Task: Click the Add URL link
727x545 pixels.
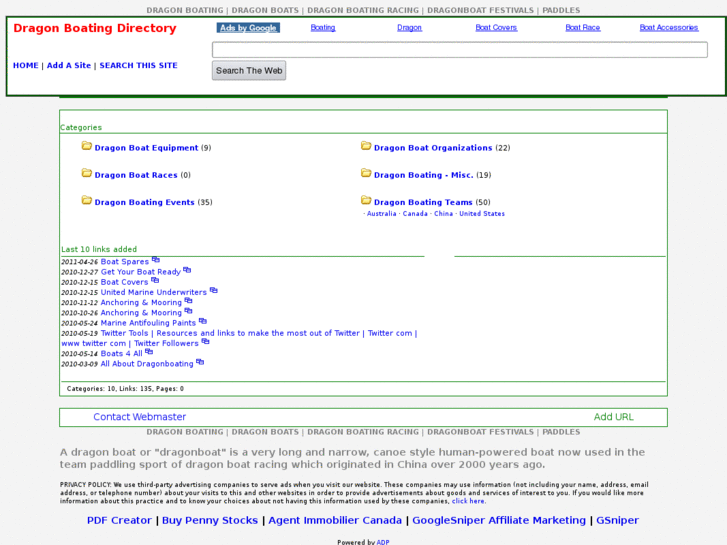Action: [613, 417]
